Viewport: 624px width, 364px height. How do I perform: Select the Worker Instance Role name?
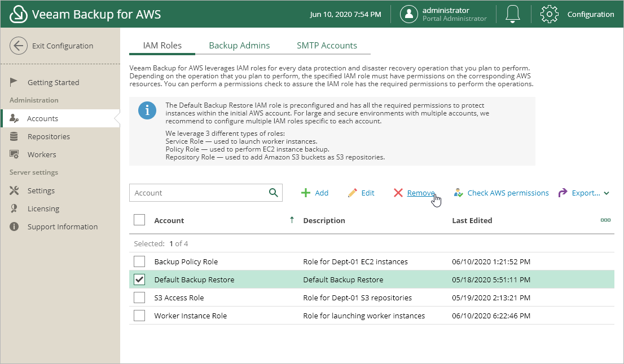point(191,316)
